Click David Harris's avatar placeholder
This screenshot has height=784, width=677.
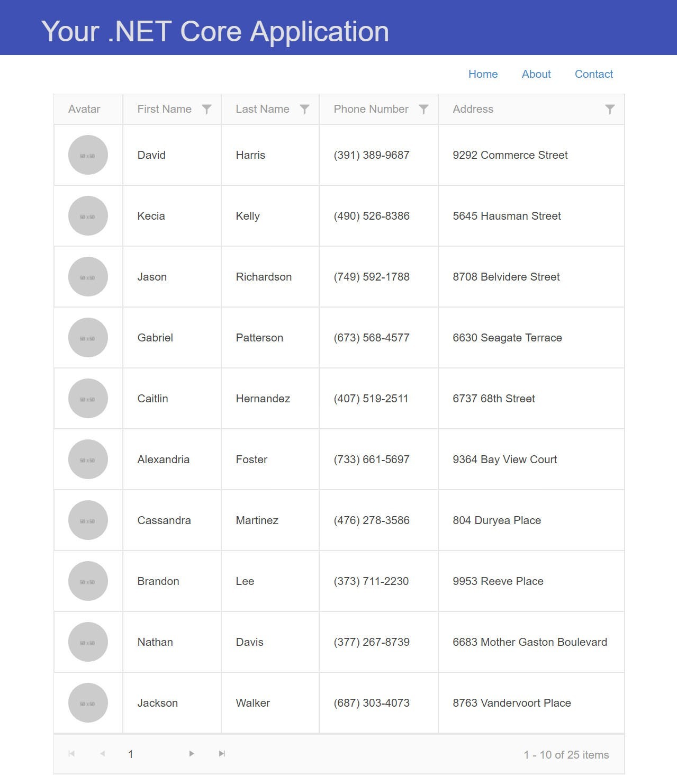coord(87,155)
